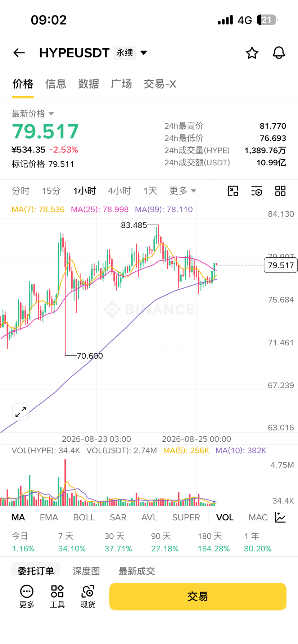Screen dimensions: 298x644
Task: Toggle the EMA indicator
Action: tap(49, 517)
